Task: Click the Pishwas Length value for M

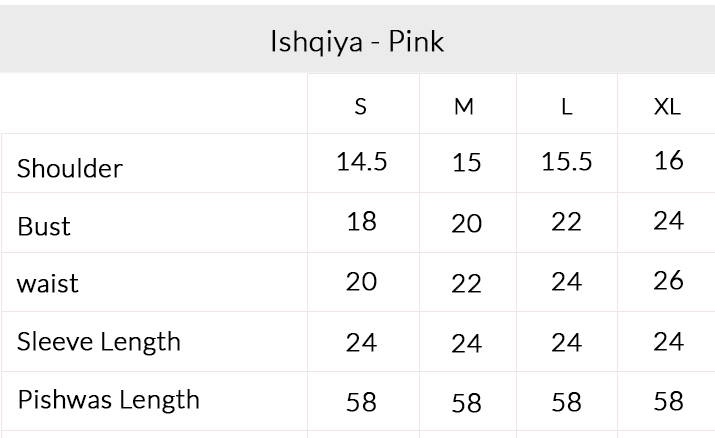Action: tap(466, 403)
